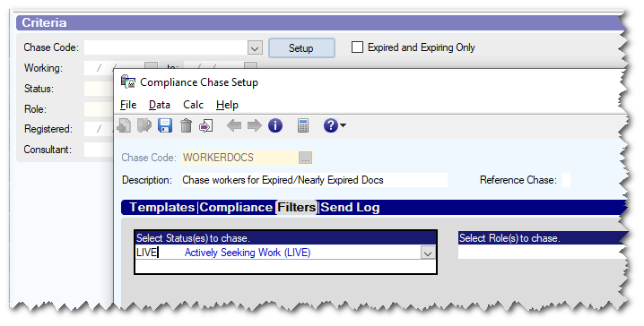Go to previous record with left arrow
Screen dimensions: 644x326
[234, 125]
